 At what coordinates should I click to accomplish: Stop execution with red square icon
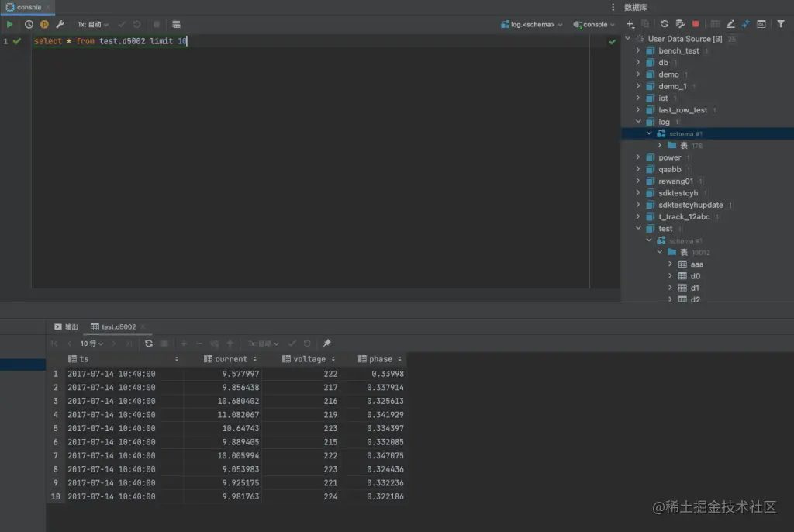(x=696, y=24)
